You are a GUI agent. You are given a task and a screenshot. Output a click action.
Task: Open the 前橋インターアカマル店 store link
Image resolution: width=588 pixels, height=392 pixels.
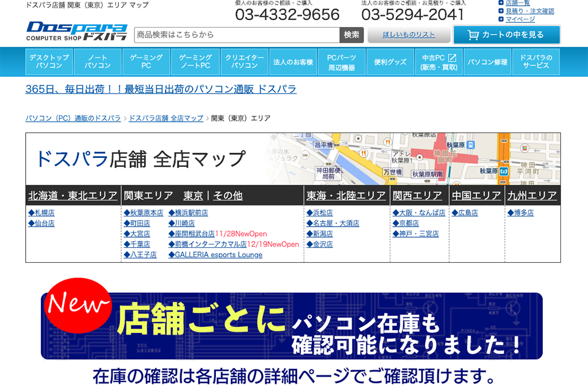pyautogui.click(x=207, y=244)
